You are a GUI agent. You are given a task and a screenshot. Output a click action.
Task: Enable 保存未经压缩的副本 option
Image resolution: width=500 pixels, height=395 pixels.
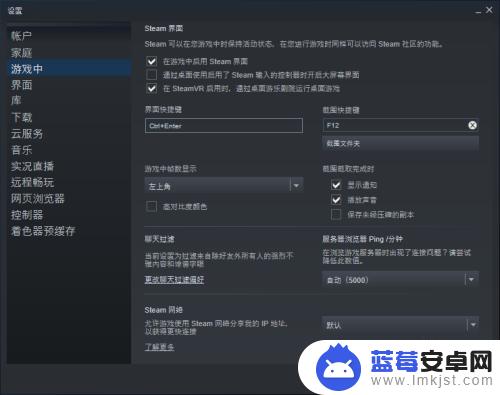[x=336, y=215]
